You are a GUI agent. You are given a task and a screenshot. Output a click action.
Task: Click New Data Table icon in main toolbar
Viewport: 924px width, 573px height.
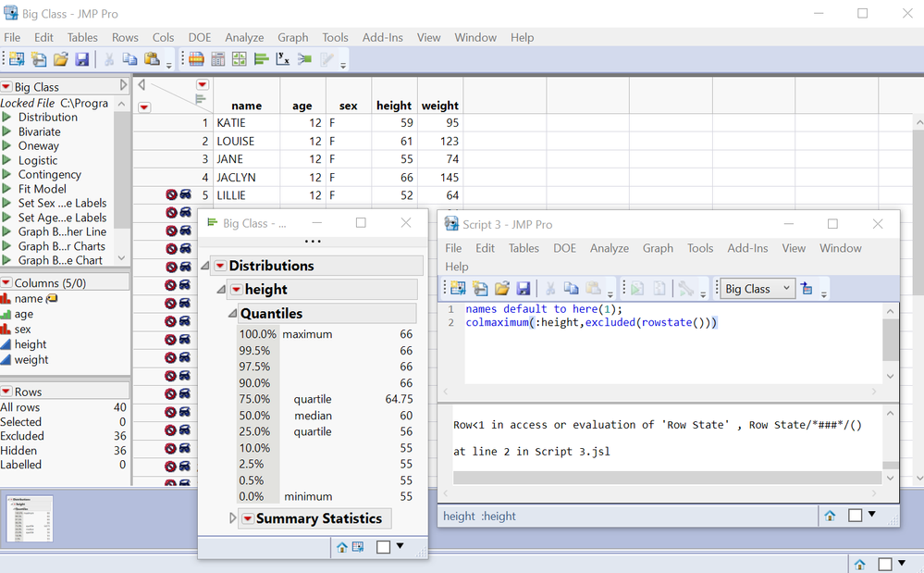click(17, 59)
